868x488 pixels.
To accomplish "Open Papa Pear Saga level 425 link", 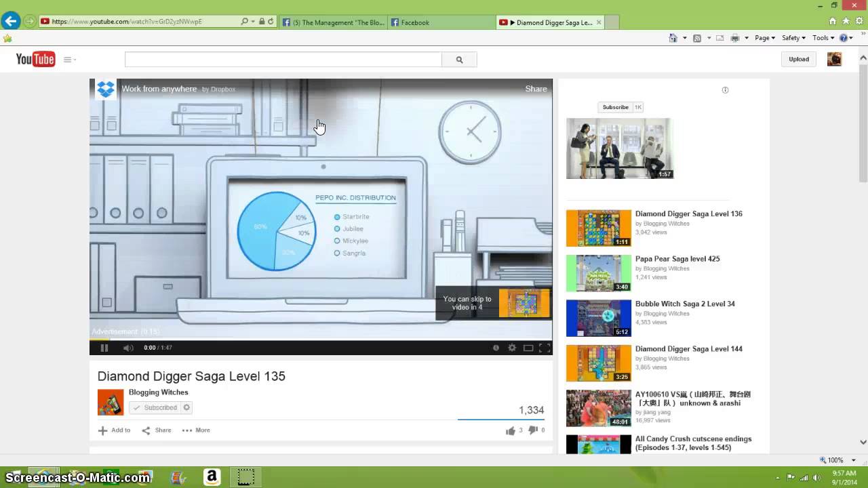I will tap(677, 259).
